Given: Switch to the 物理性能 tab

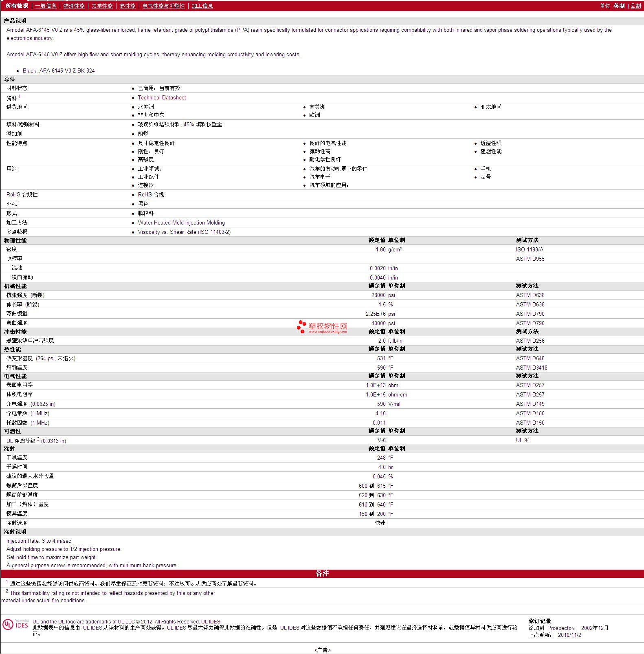Looking at the screenshot, I should pyautogui.click(x=74, y=6).
